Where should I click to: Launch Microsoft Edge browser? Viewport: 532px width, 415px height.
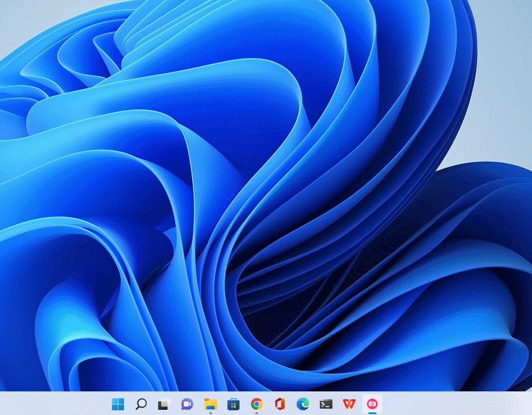click(302, 404)
